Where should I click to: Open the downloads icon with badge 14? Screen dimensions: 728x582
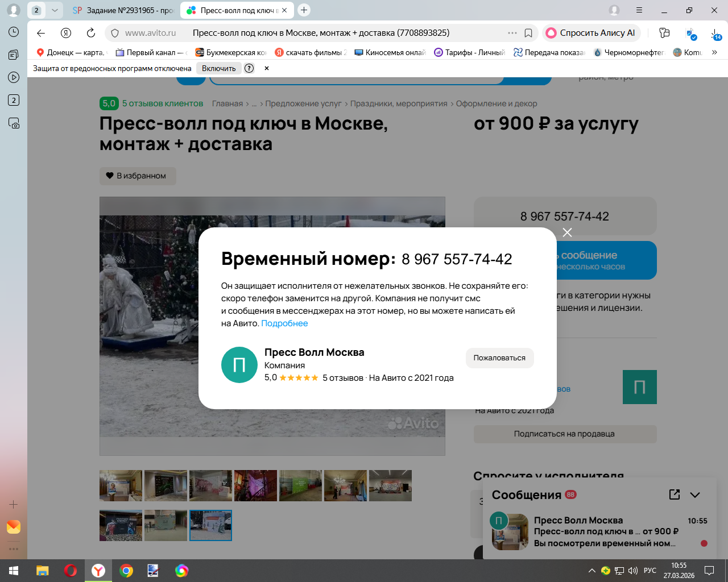point(715,34)
